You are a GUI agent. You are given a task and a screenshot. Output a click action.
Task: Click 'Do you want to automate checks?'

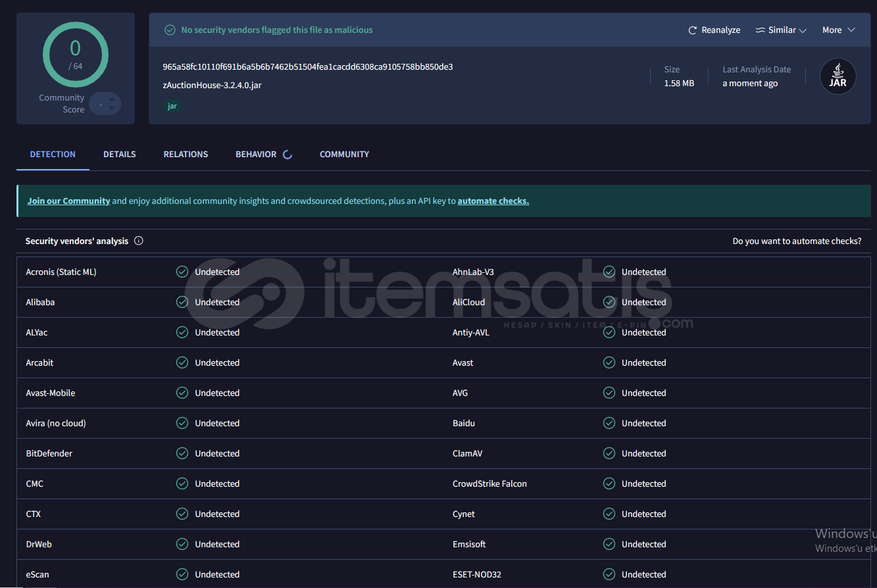797,241
